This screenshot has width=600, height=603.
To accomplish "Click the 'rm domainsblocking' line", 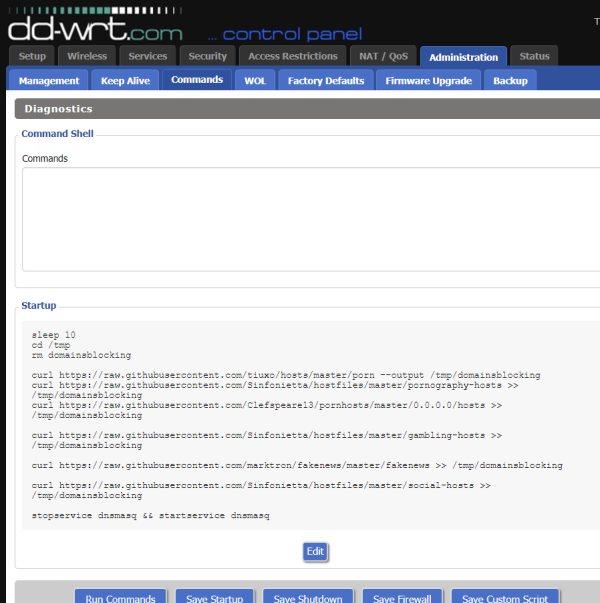I will point(81,355).
